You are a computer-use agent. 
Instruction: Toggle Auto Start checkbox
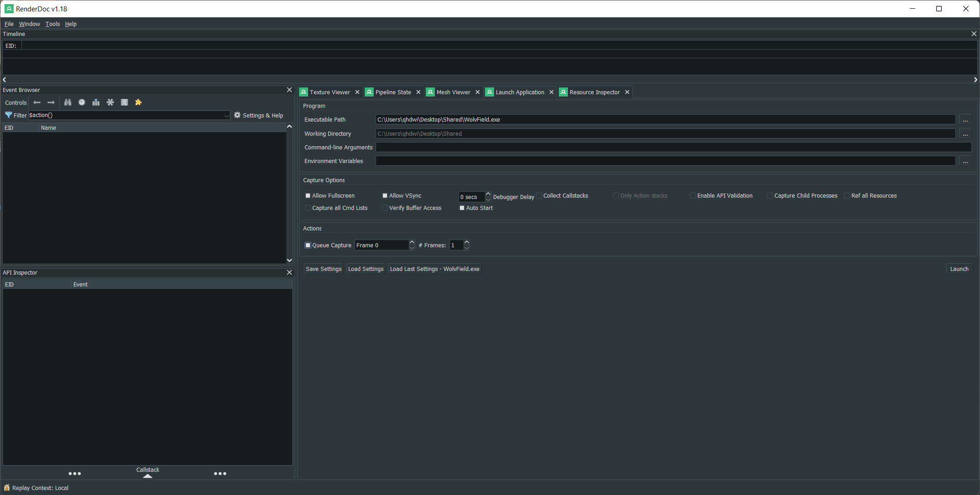(x=462, y=208)
